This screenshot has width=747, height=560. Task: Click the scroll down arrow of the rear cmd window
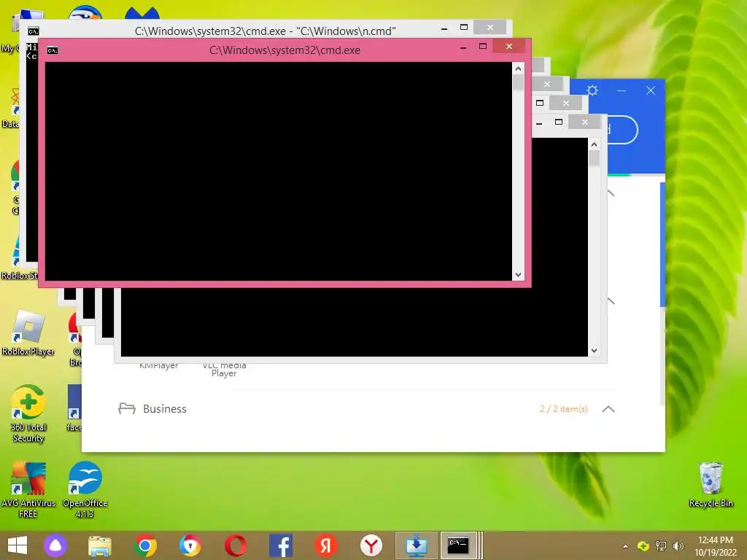[x=594, y=351]
